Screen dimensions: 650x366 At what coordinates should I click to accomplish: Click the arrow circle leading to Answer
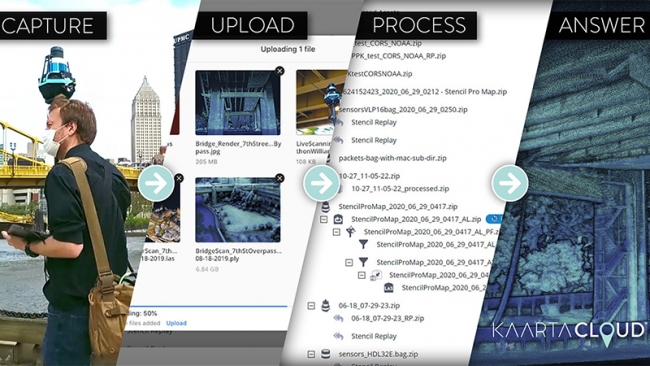(510, 183)
